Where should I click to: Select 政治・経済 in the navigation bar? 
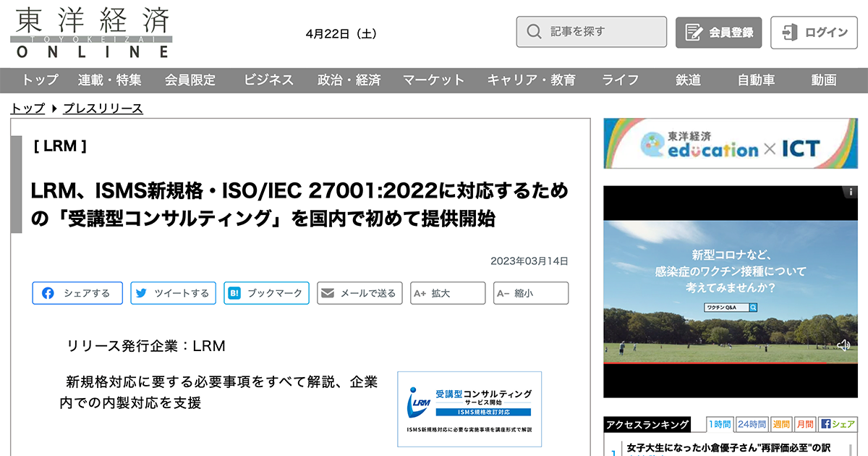pos(349,80)
